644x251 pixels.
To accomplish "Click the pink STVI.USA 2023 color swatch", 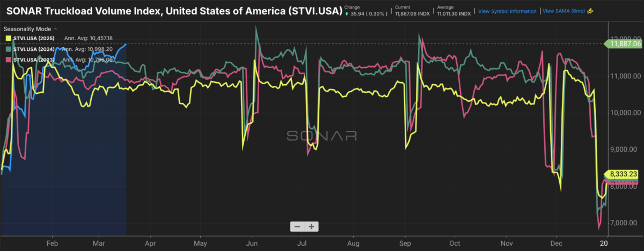I will tap(8, 60).
